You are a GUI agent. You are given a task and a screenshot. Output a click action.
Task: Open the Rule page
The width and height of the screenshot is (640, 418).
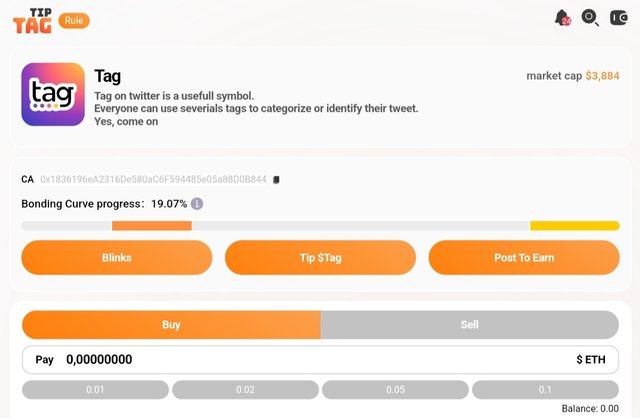point(74,20)
